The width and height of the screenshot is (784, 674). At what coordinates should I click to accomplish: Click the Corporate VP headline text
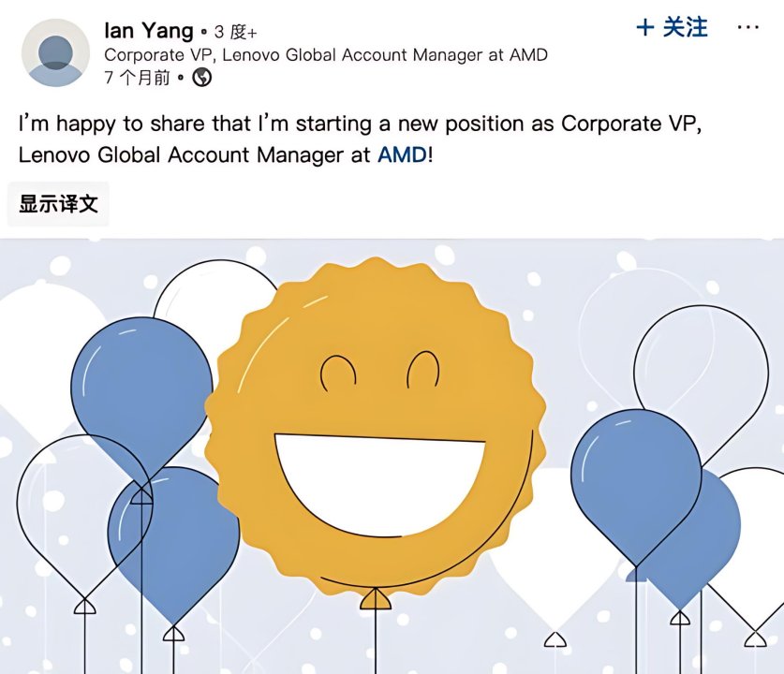(x=326, y=55)
